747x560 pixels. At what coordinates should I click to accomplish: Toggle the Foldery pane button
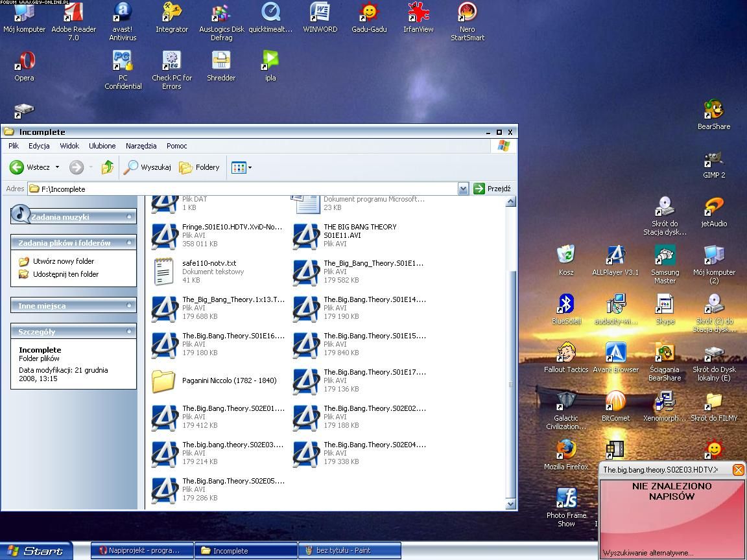(200, 167)
